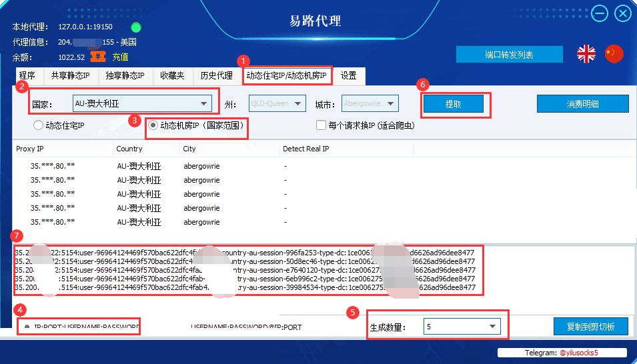Open the 共享静态IP tab
Screen dimensions: 637x364
tap(70, 75)
